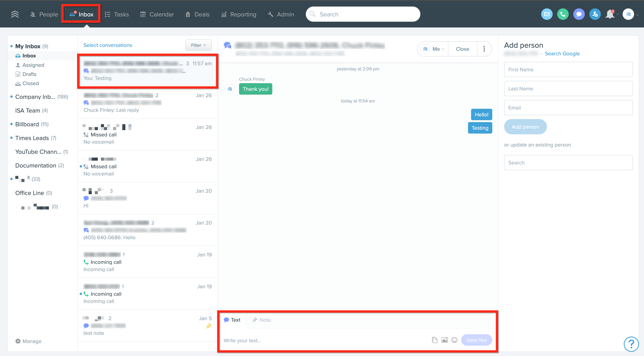The height and width of the screenshot is (356, 644).
Task: Switch to the Note tab
Action: 261,320
